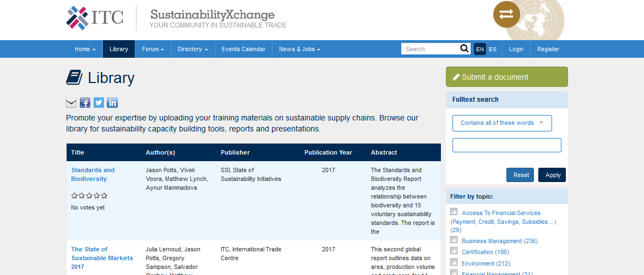Focus the Fulltext search text field

(507, 145)
